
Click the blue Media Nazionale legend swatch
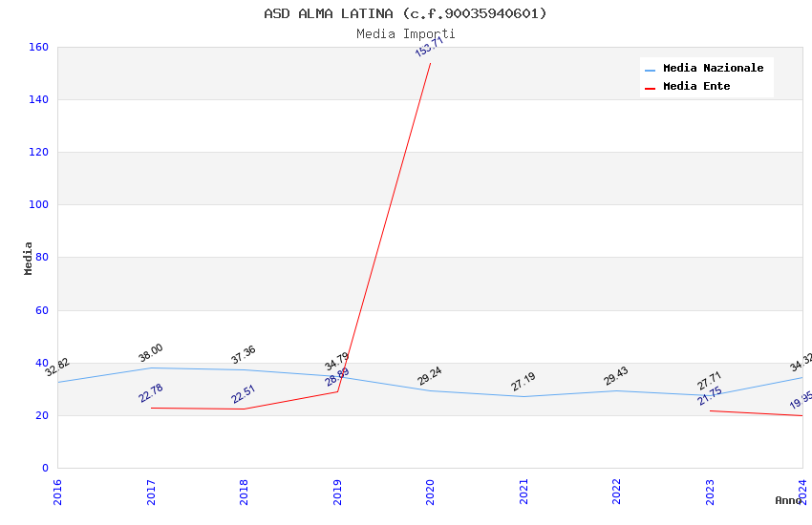pyautogui.click(x=650, y=70)
